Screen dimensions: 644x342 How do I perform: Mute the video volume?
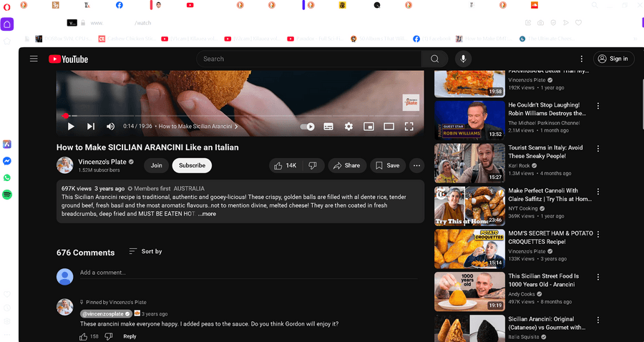[110, 127]
